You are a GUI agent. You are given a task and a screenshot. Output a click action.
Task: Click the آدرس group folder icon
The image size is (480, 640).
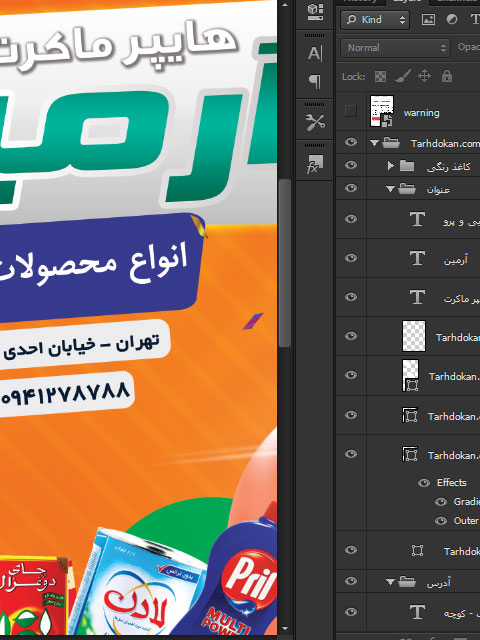click(x=407, y=581)
